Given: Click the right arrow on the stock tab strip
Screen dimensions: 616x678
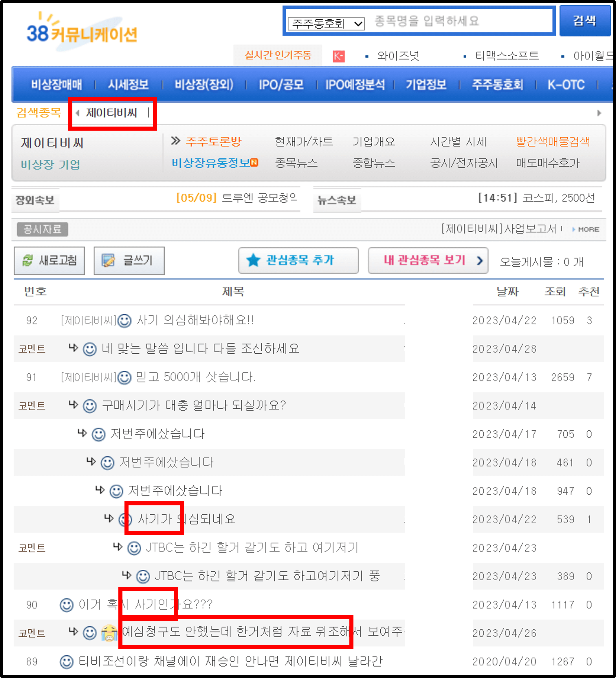Looking at the screenshot, I should (x=599, y=113).
